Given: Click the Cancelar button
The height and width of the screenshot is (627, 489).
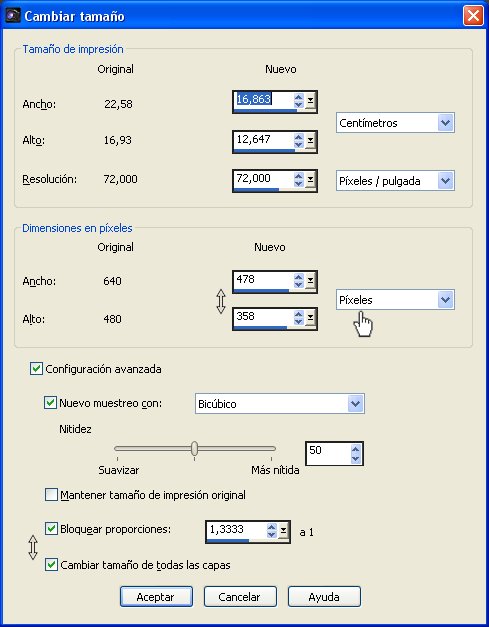Looking at the screenshot, I should click(240, 597).
